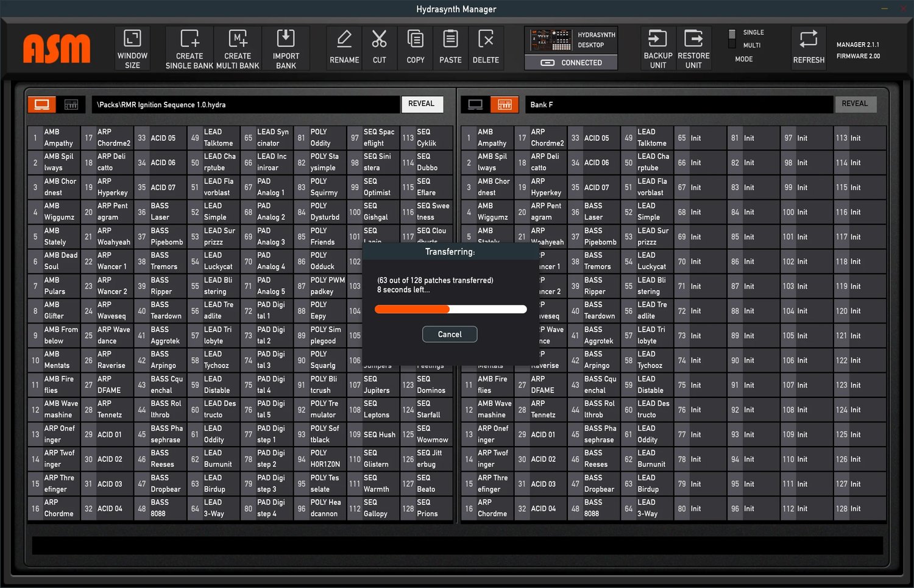
Task: Cut the selected patch
Action: [x=380, y=48]
